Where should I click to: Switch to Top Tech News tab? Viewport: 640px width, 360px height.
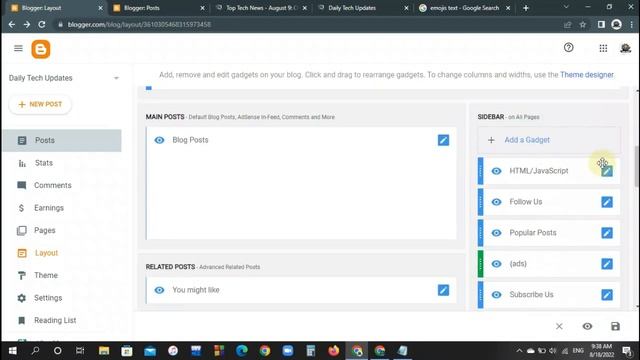tap(261, 8)
